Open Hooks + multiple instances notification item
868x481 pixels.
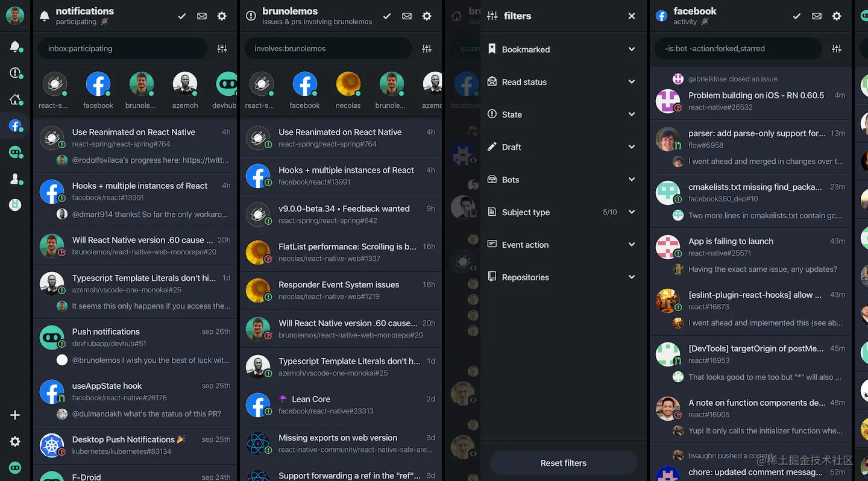pos(136,200)
